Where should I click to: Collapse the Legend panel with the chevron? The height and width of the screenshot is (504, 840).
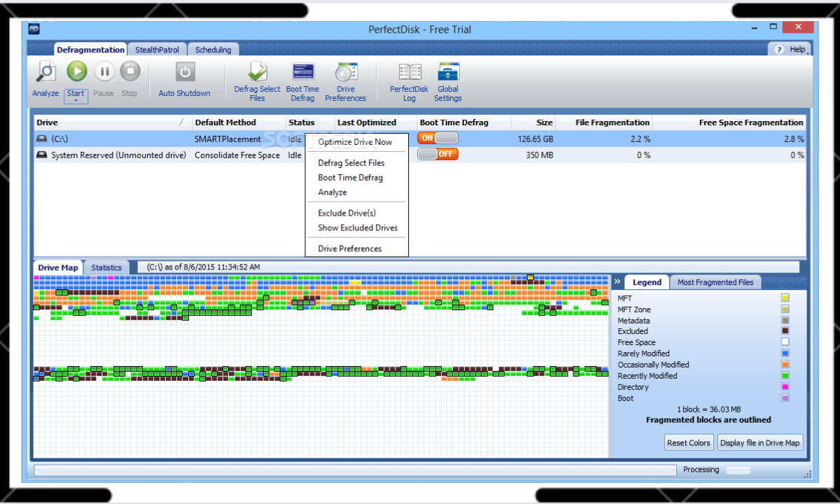click(618, 281)
